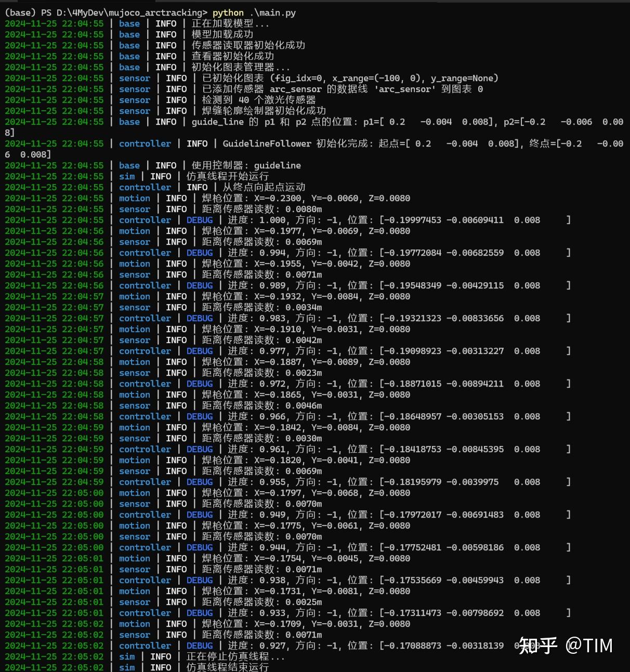The image size is (630, 672).
Task: Click the 知乎 @TIM watermark
Action: [566, 645]
